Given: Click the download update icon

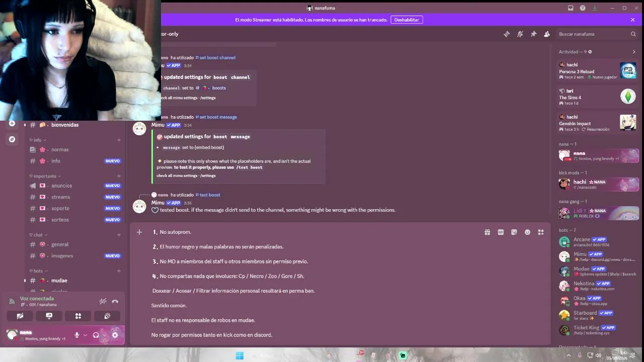Looking at the screenshot, I should point(595,8).
